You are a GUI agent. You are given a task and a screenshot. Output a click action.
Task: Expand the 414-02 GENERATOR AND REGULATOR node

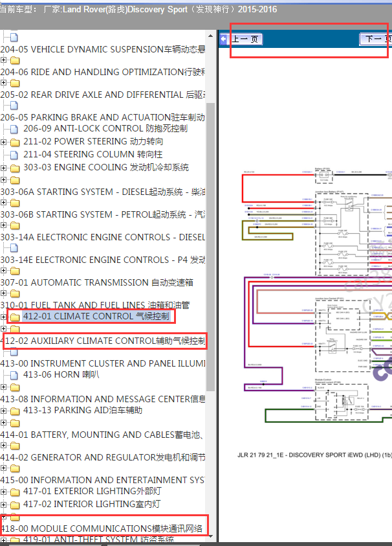(3, 446)
